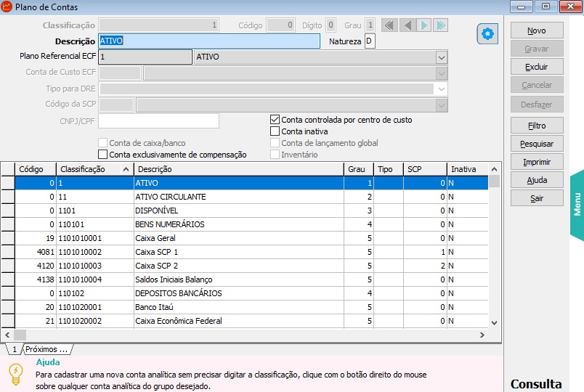The width and height of the screenshot is (584, 392).
Task: Enable the Conta inativa checkbox
Action: pyautogui.click(x=275, y=131)
